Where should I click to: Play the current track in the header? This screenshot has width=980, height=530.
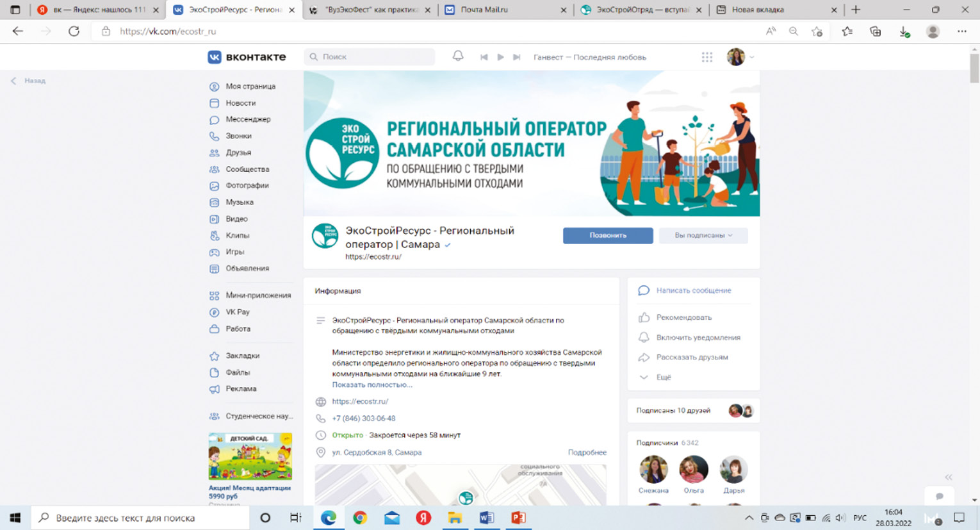(500, 57)
